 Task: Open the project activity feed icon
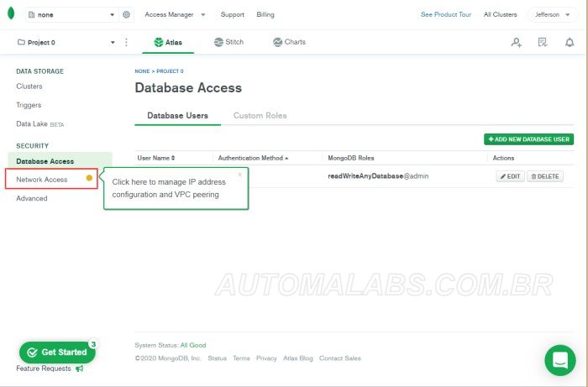[x=543, y=42]
